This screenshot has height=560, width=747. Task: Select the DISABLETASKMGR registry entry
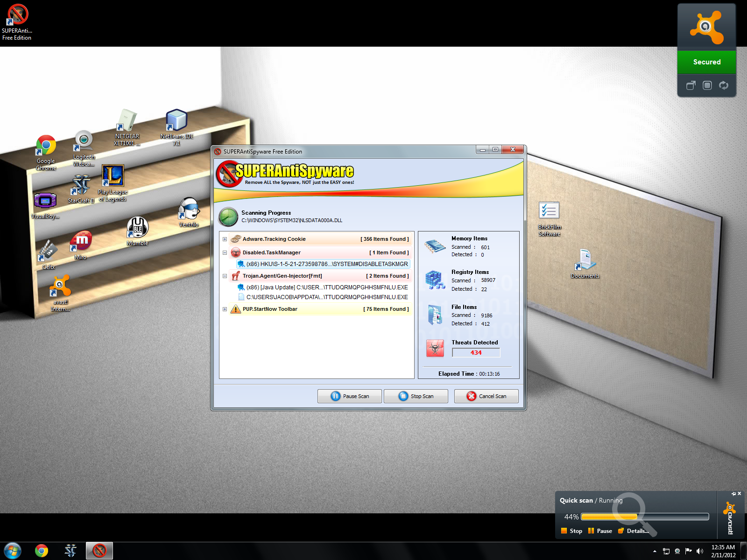tap(323, 264)
